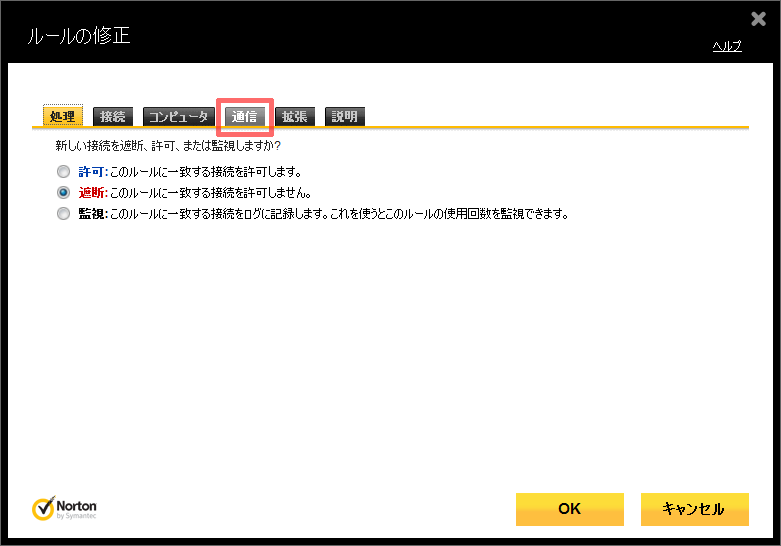This screenshot has height=546, width=781.
Task: Switch to the 処理 tab
Action: click(62, 116)
